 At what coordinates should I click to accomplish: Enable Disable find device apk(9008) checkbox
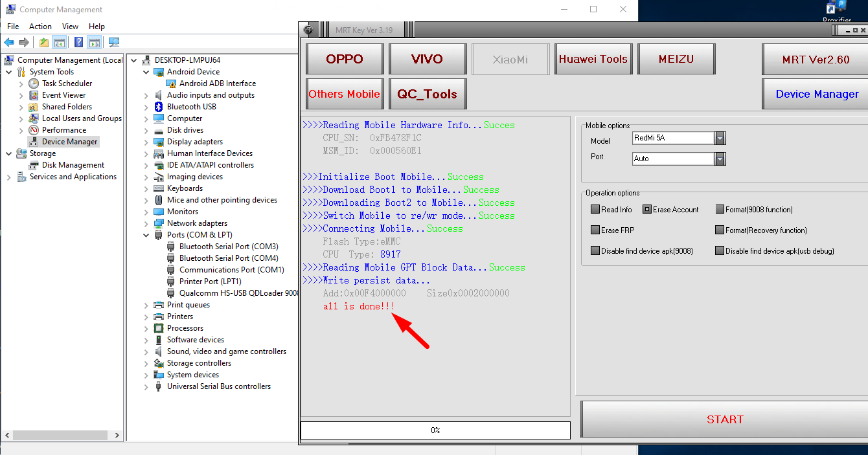(595, 251)
